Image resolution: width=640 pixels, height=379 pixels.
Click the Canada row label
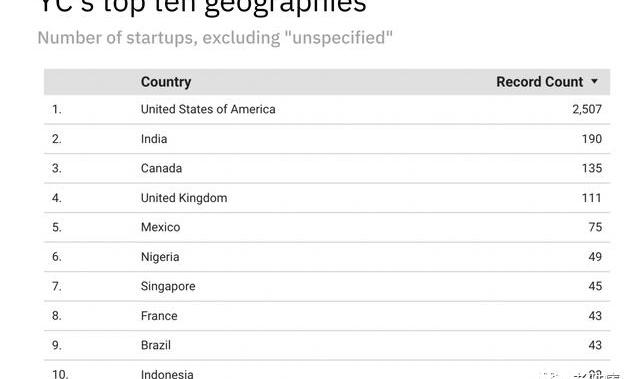pos(161,168)
